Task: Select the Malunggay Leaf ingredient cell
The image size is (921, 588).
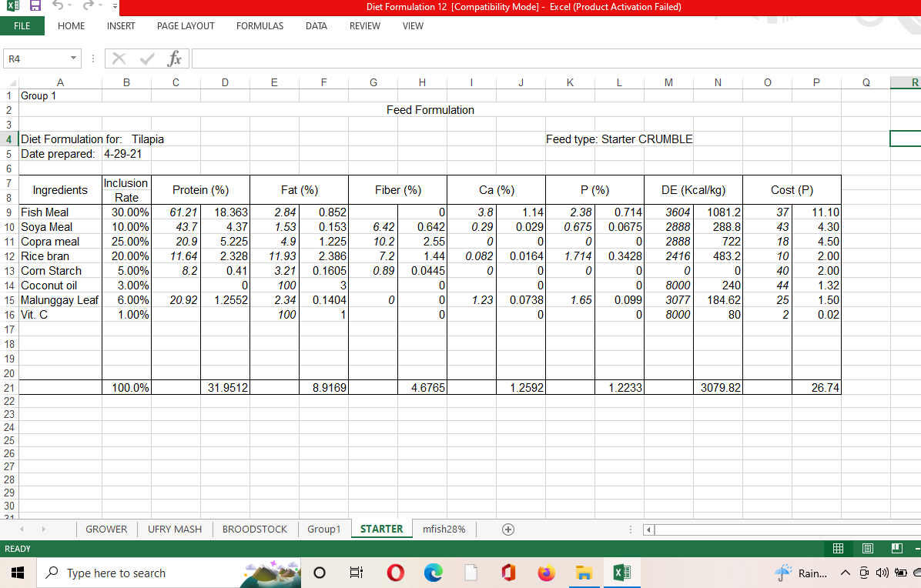Action: (x=60, y=300)
